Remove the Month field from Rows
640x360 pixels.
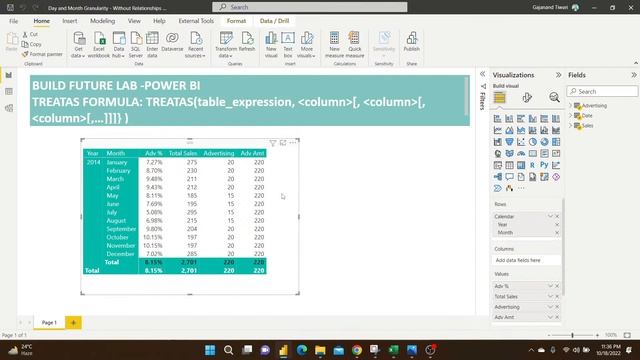(x=557, y=233)
